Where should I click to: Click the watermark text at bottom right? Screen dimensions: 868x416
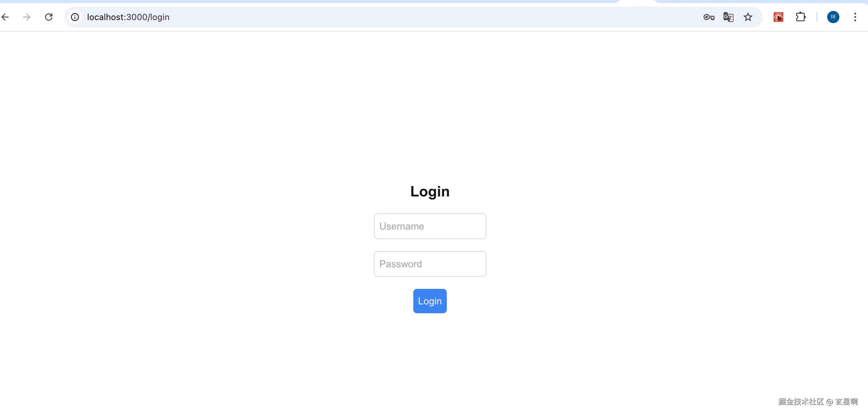coord(818,401)
